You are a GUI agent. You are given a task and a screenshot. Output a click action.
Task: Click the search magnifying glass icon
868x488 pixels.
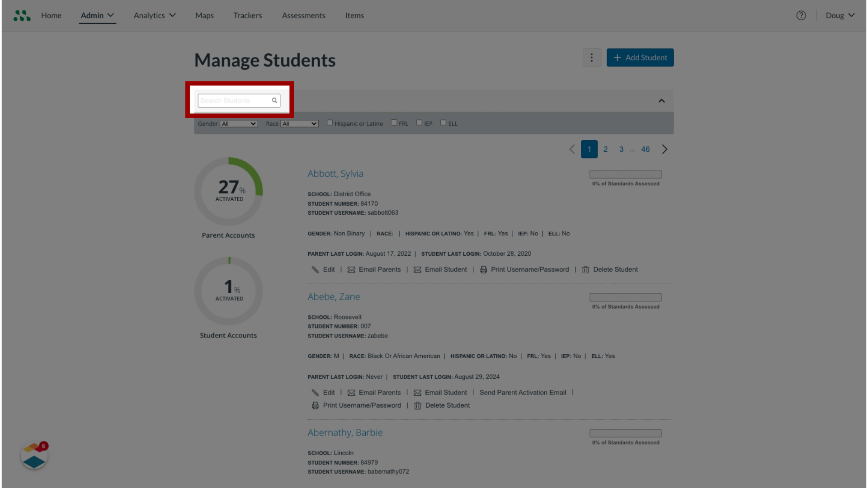(274, 100)
